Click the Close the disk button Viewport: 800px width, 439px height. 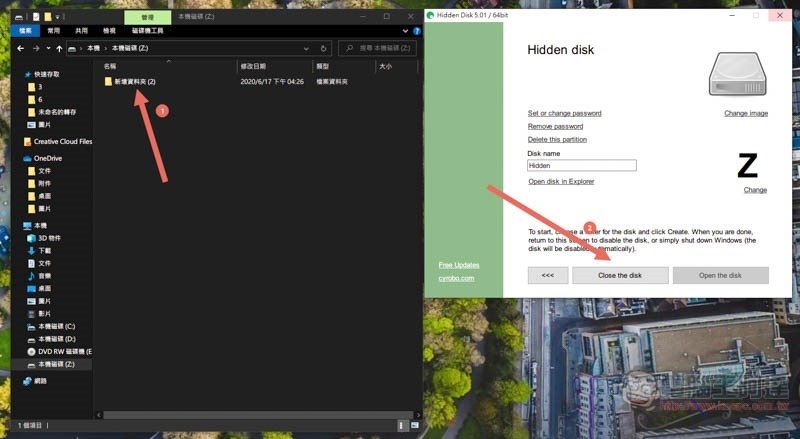click(619, 275)
